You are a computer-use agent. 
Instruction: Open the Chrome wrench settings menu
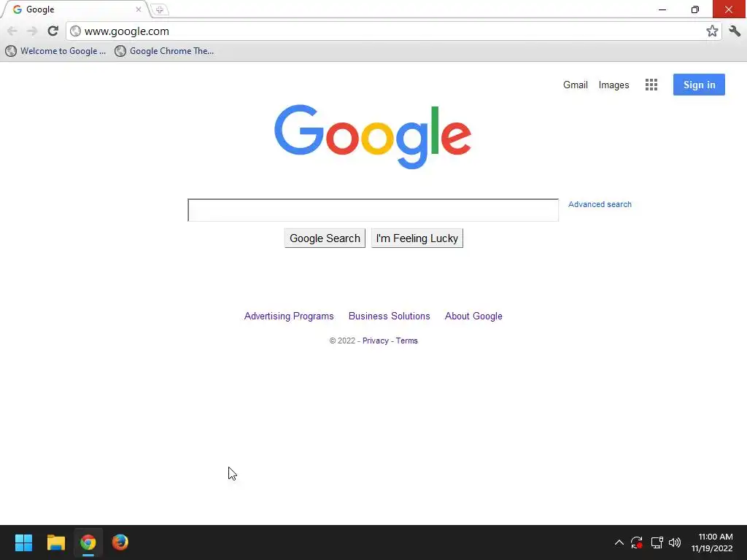(x=735, y=31)
